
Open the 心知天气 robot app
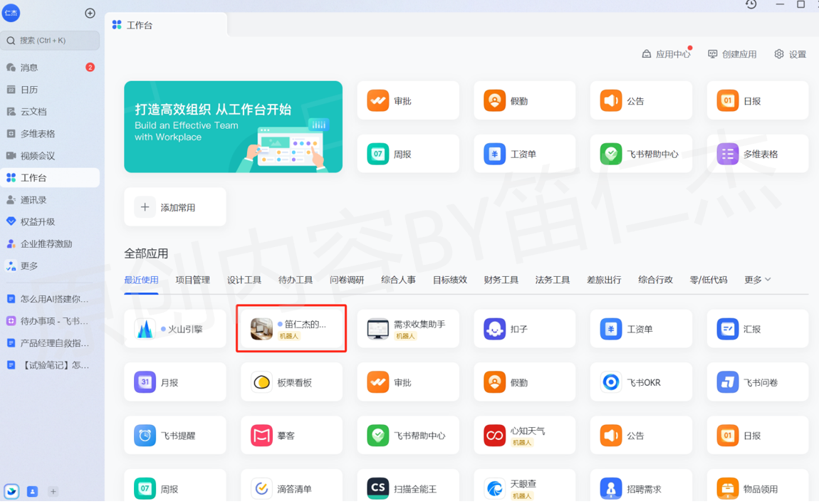[x=524, y=435]
